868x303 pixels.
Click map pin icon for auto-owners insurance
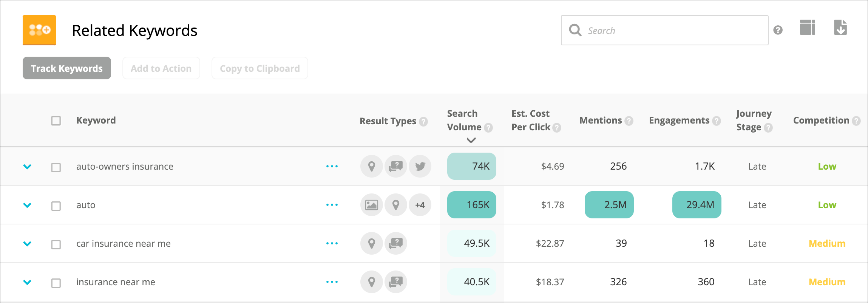coord(372,166)
